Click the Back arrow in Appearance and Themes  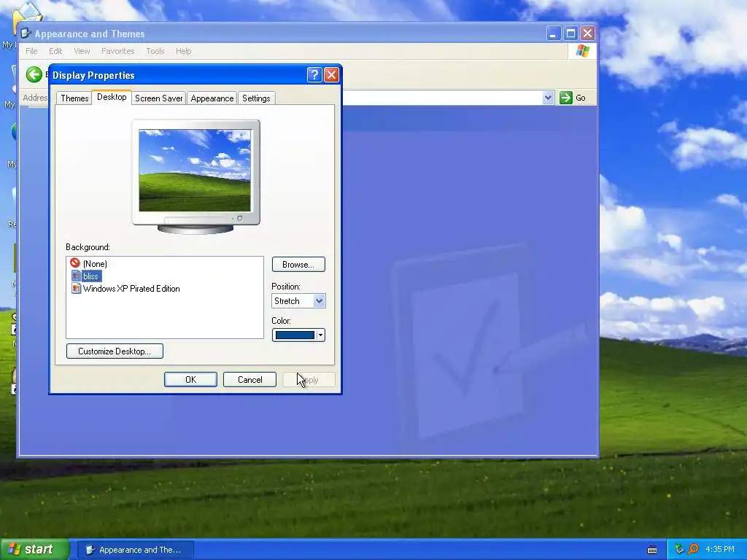pyautogui.click(x=34, y=74)
